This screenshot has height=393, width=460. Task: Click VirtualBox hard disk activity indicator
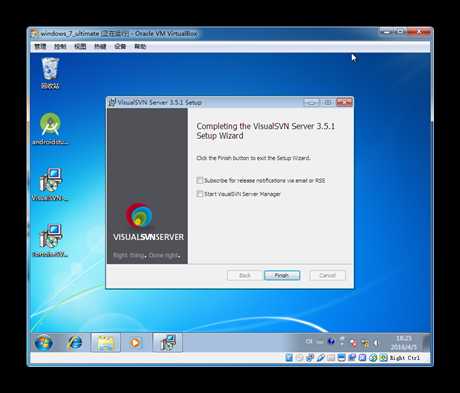pos(289,358)
